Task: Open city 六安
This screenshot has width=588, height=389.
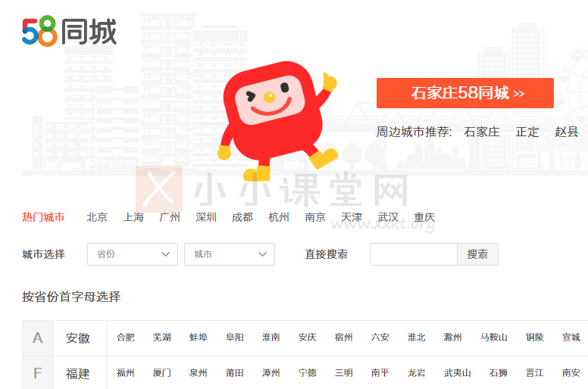Action: pyautogui.click(x=380, y=338)
